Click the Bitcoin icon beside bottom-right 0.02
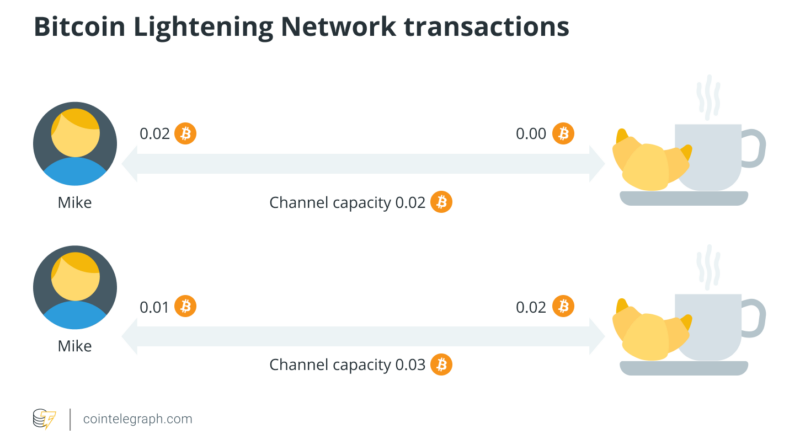Screen dimensions: 800x445 [563, 305]
